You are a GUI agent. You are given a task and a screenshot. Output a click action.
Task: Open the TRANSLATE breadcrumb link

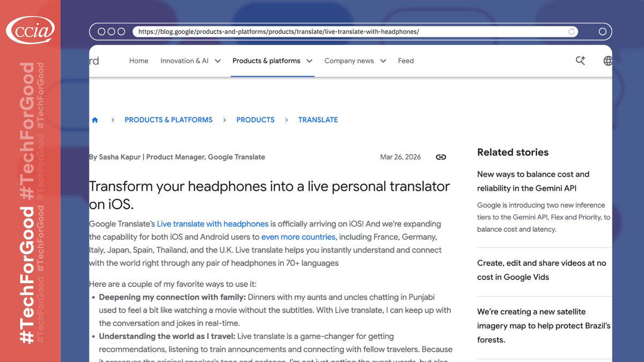pos(318,120)
